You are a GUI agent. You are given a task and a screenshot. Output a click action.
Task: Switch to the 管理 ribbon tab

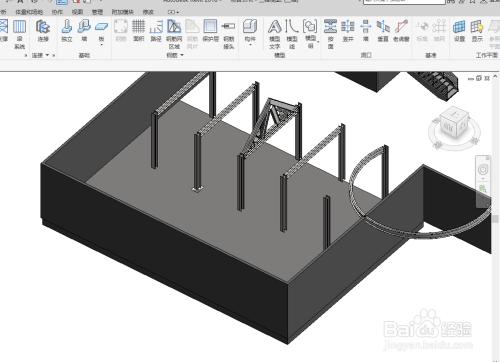97,12
